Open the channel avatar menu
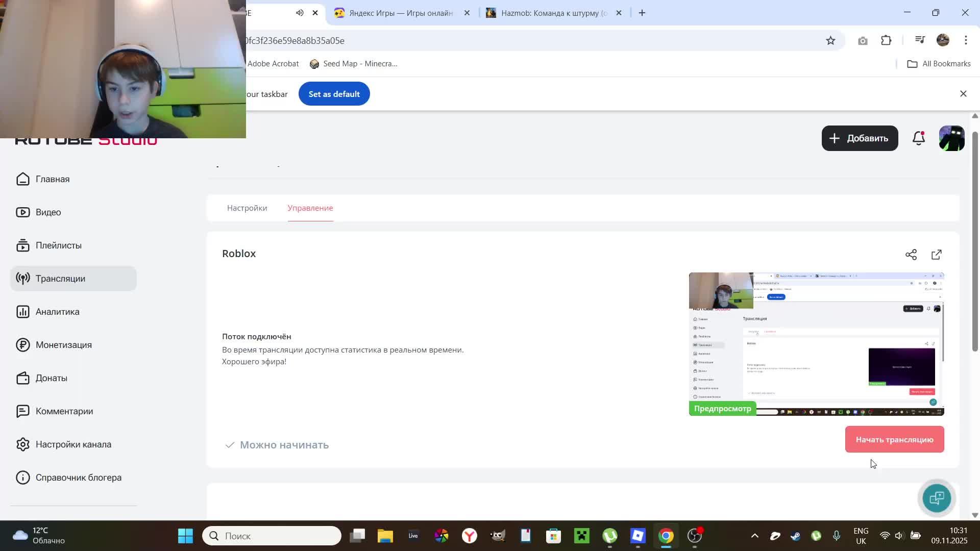Viewport: 980px width, 551px height. [x=951, y=138]
